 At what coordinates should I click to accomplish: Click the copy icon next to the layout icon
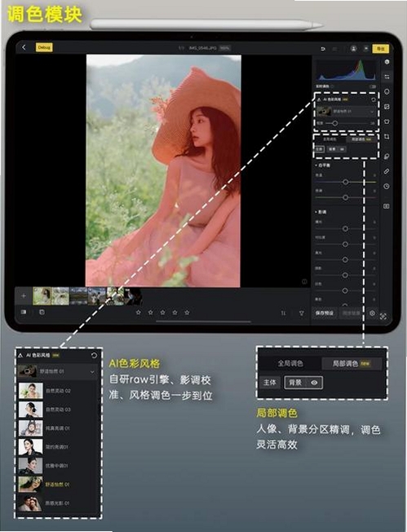coord(42,312)
